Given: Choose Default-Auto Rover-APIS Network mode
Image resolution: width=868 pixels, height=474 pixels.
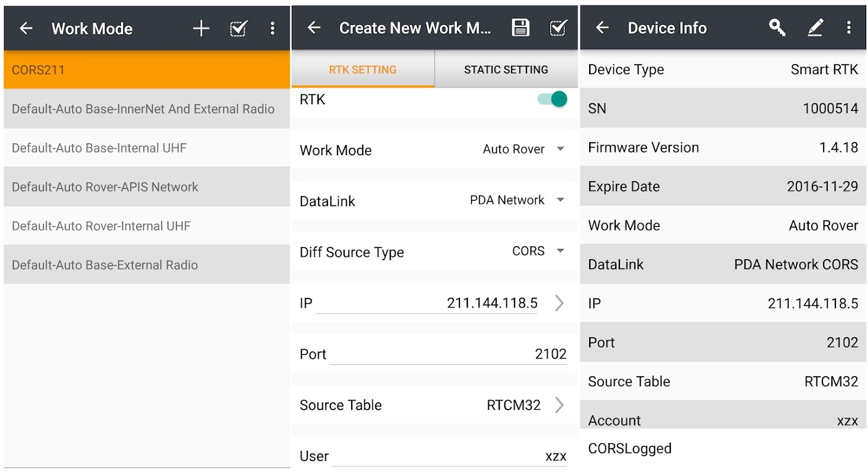Looking at the screenshot, I should [147, 187].
